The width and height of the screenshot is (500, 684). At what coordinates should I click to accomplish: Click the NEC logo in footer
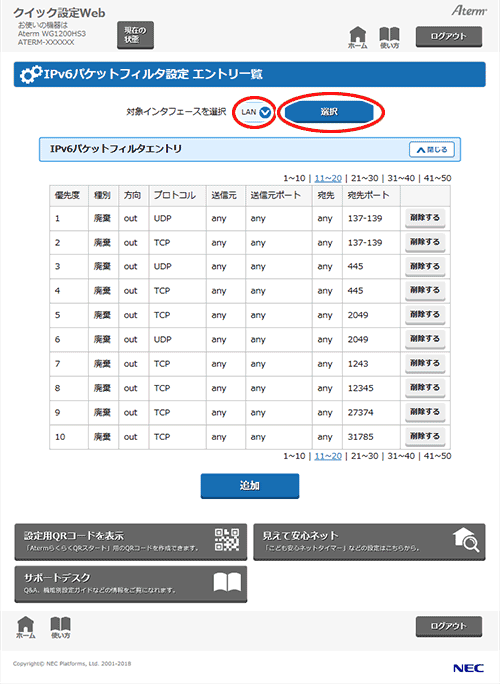click(x=469, y=668)
